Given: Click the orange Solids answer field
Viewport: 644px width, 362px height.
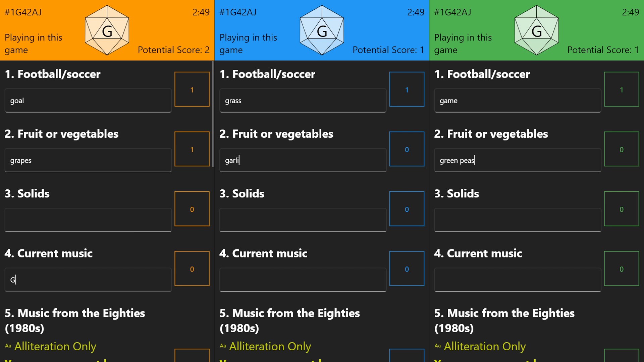Looking at the screenshot, I should pyautogui.click(x=88, y=220).
